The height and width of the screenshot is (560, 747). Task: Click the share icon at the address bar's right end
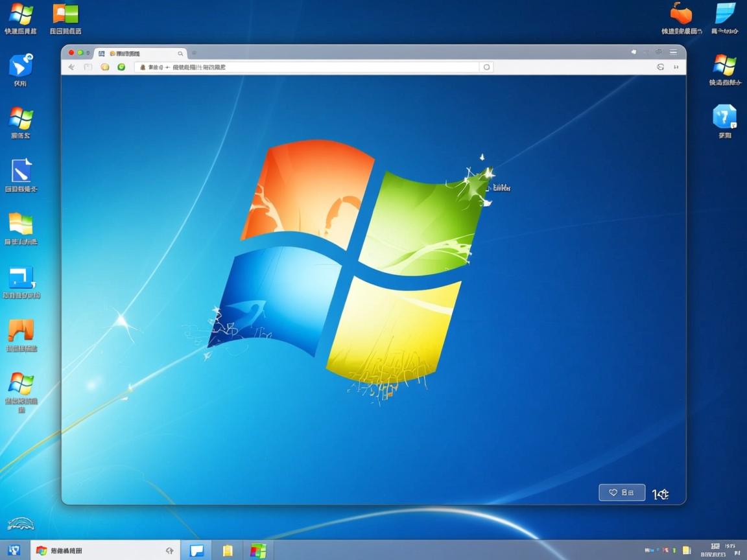(660, 67)
